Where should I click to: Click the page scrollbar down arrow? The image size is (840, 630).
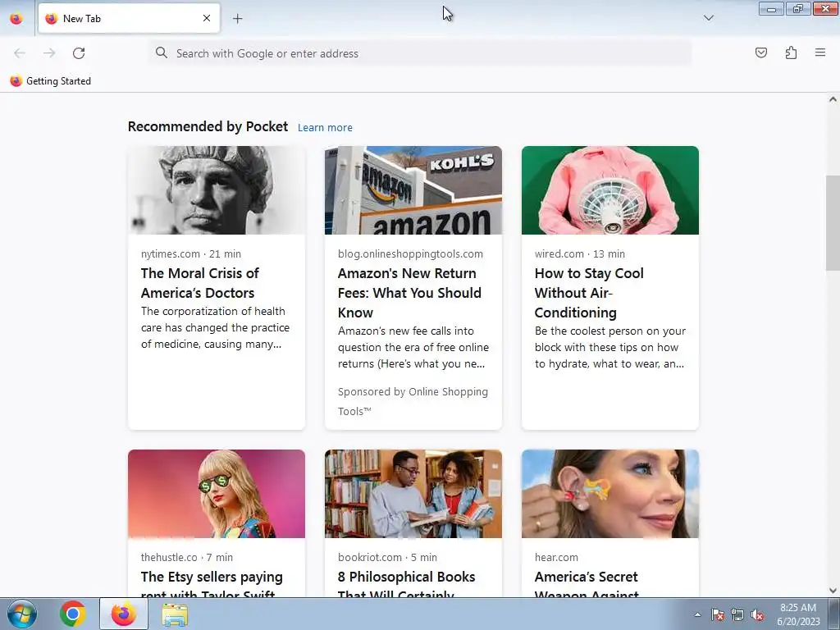833,591
